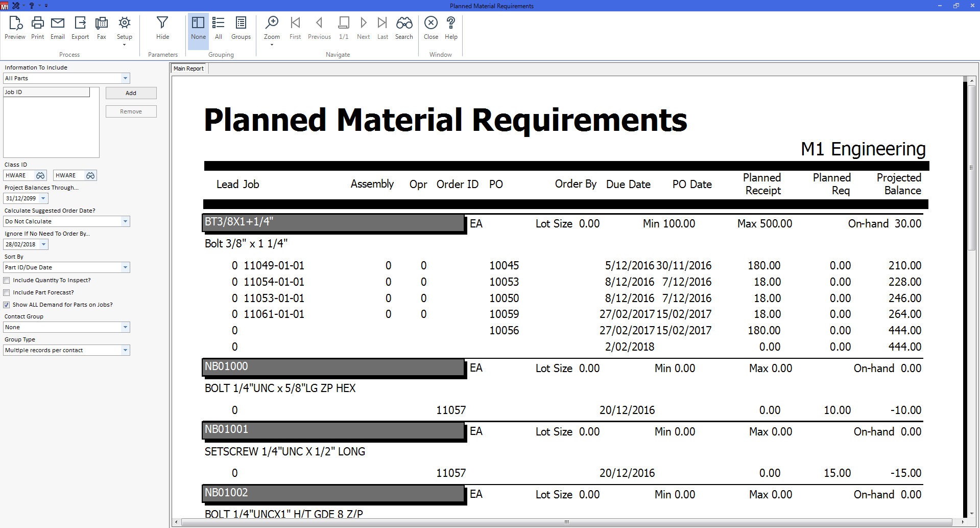This screenshot has width=980, height=528.
Task: Open the Group Type dropdown
Action: tap(125, 350)
